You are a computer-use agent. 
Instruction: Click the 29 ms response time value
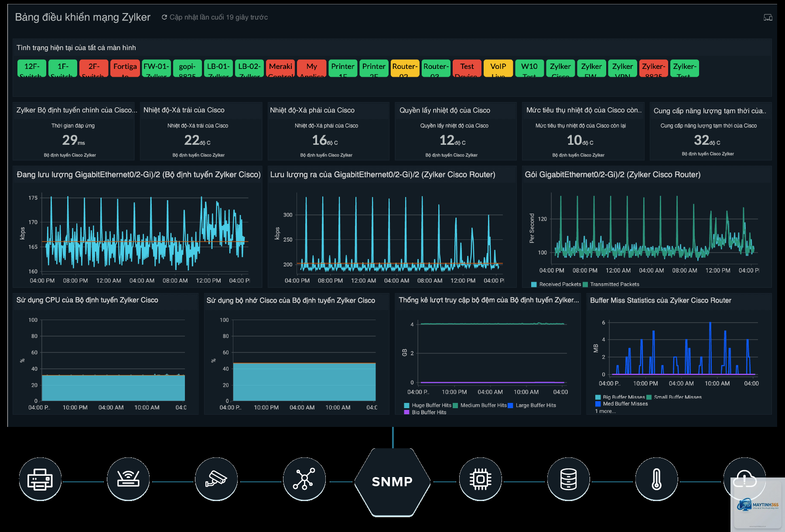[73, 140]
